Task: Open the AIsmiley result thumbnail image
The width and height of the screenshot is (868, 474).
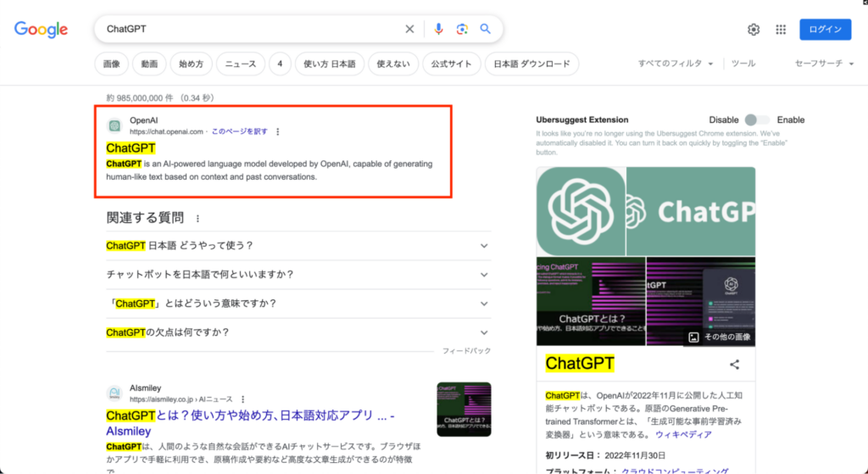Action: coord(464,410)
